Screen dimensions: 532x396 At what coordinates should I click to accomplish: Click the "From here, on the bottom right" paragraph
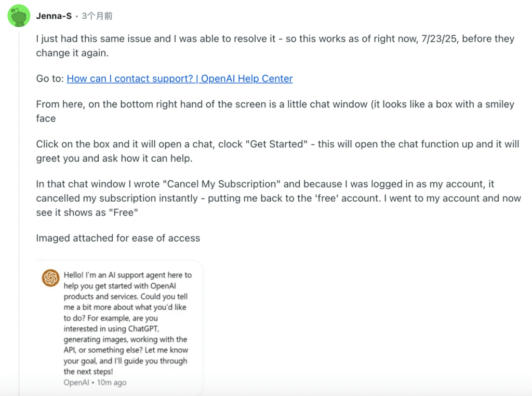[208, 104]
